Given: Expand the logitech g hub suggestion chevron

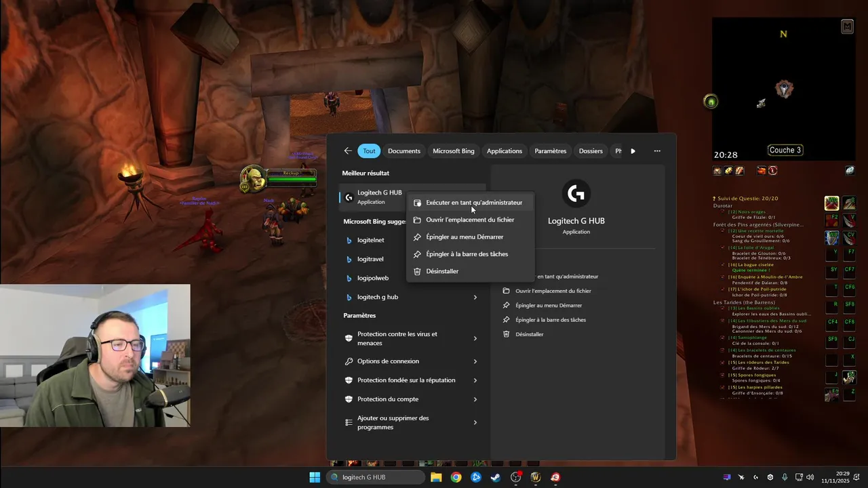Looking at the screenshot, I should [475, 297].
